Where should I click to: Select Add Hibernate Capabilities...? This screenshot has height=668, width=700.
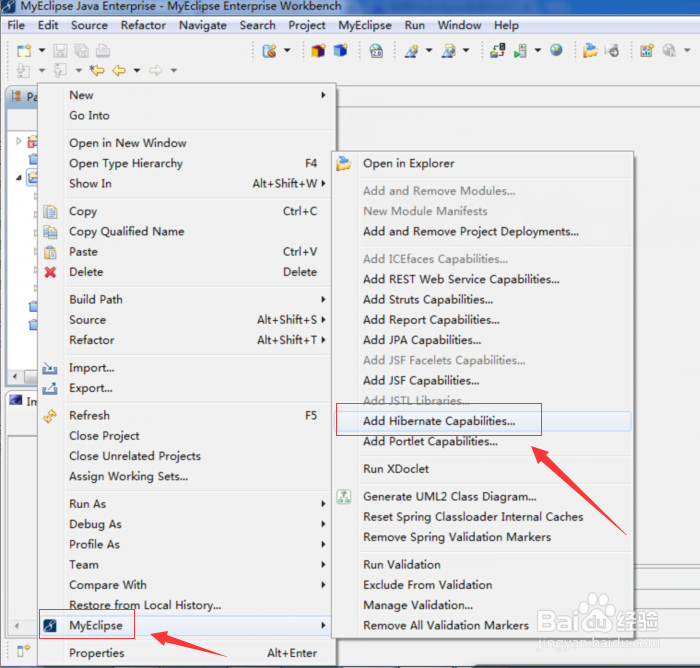point(483,421)
